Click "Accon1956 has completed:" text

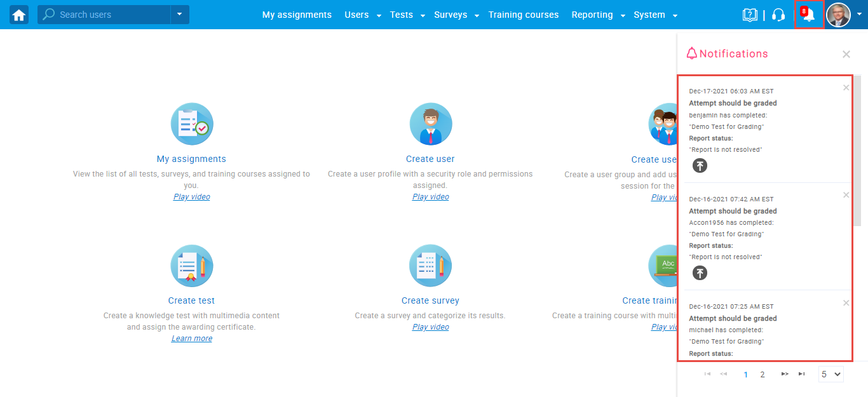pos(731,223)
